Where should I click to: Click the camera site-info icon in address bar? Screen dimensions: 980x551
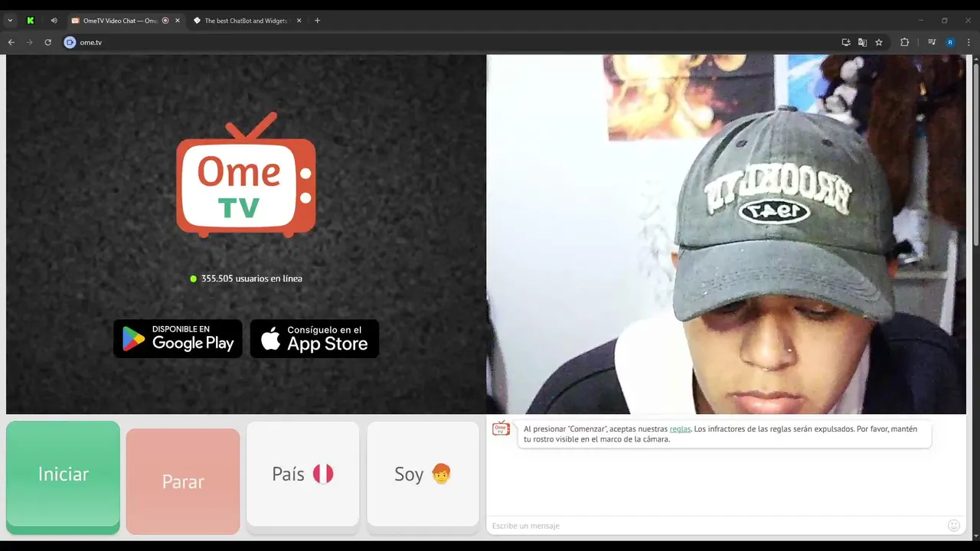(x=70, y=42)
